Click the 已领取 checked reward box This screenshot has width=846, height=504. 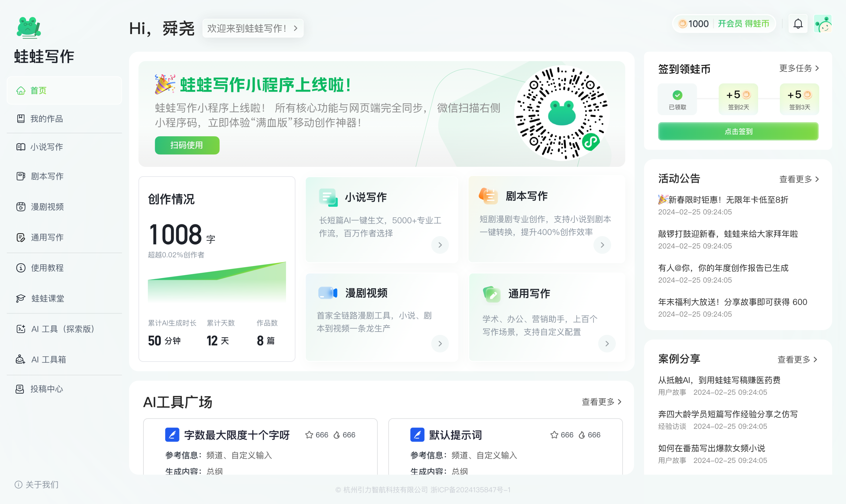coord(677,99)
